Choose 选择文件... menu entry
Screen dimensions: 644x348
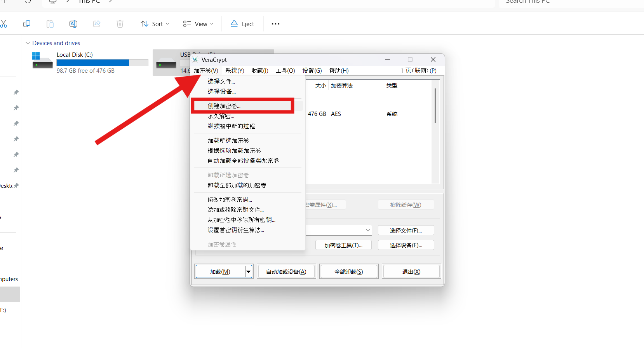248,81
